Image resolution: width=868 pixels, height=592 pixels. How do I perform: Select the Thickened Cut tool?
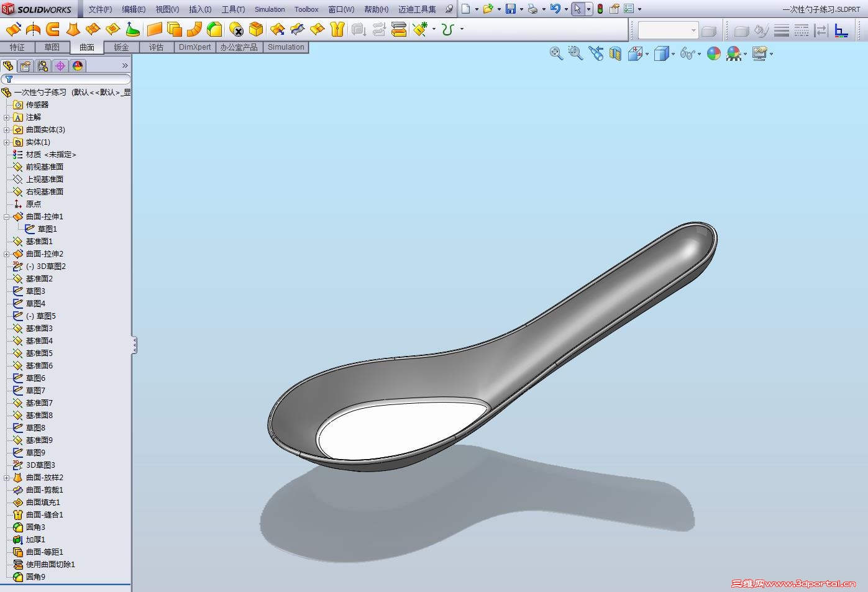pyautogui.click(x=379, y=29)
